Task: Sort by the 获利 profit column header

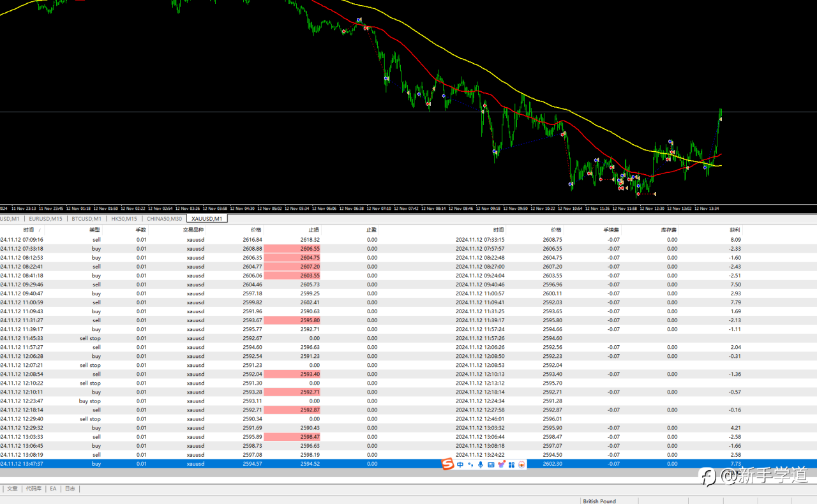Action: (x=735, y=230)
